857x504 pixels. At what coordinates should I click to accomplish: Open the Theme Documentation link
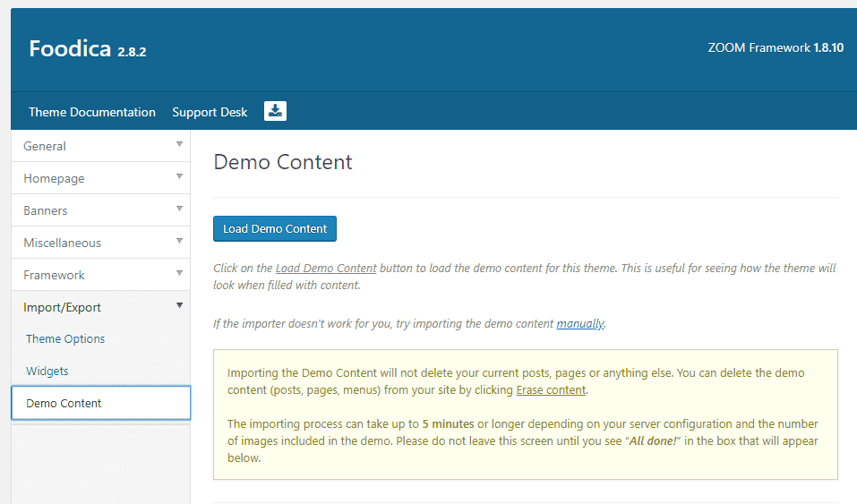[x=92, y=112]
